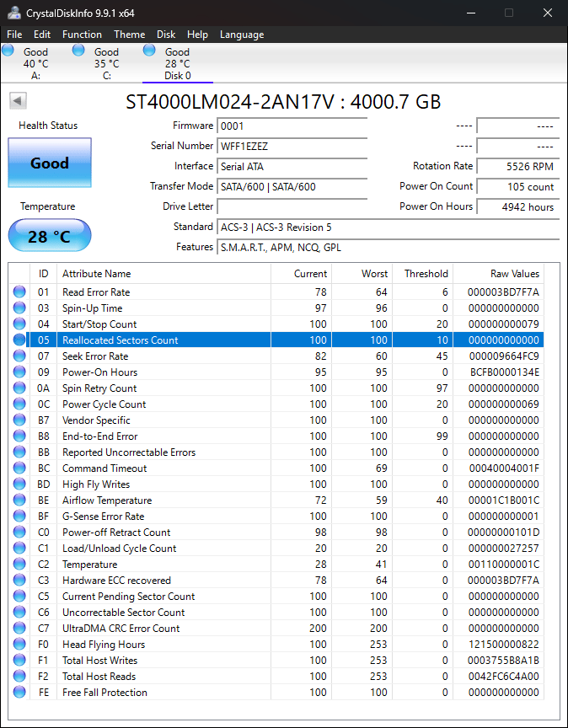Click the 28 °C temperature indicator
Image resolution: width=568 pixels, height=728 pixels.
click(50, 236)
